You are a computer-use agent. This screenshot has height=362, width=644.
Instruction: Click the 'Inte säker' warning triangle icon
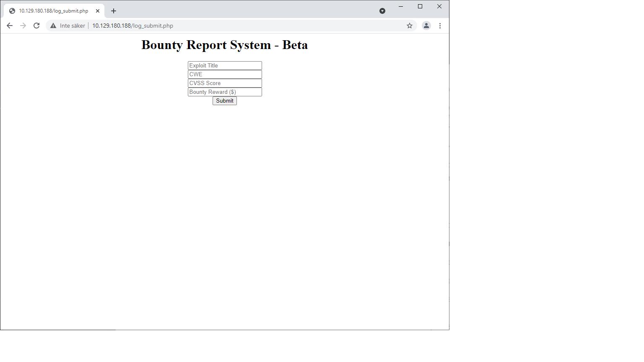[53, 26]
